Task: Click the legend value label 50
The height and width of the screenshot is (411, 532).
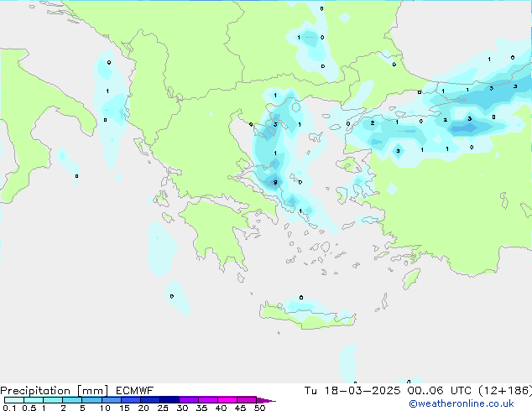Action: point(259,408)
